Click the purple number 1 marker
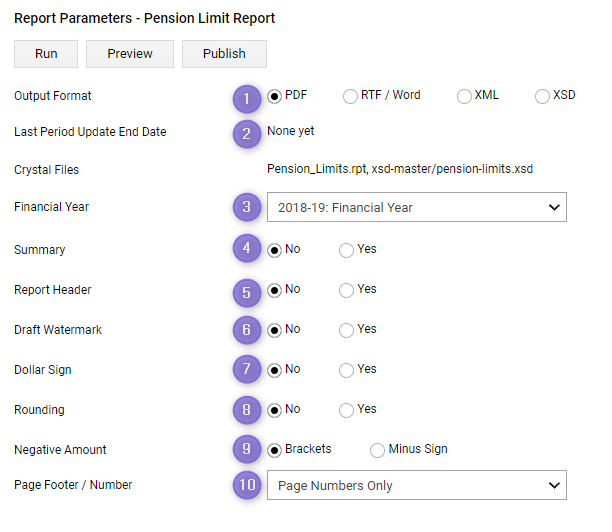Image resolution: width=612 pixels, height=532 pixels. point(247,99)
